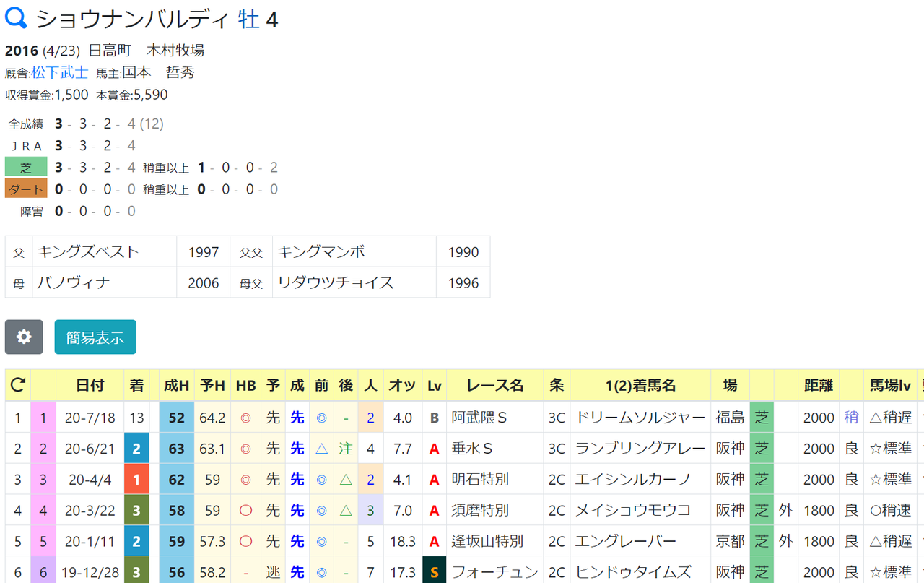Click the green 芝 label in results summary
Screen dimensions: 924x583
[x=26, y=168]
